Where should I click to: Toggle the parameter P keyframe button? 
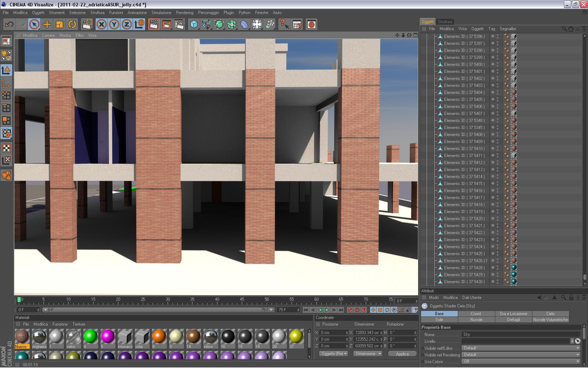394,310
